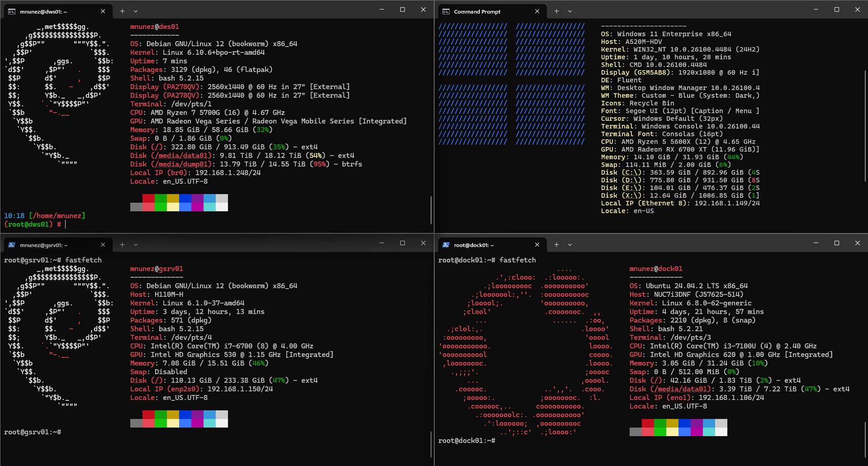This screenshot has height=466, width=868.
Task: Click 'CPU: Intel(R) Core(TM) i7-6700' line
Action: 222,346
